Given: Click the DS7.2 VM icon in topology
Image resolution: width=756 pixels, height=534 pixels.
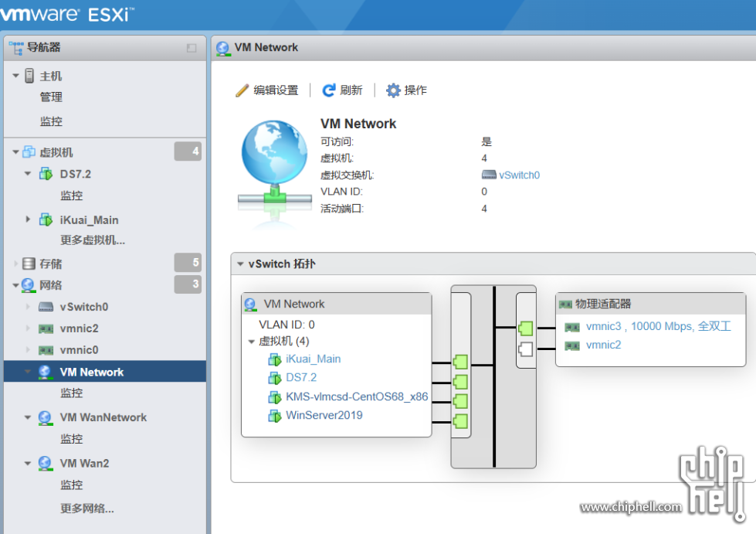Looking at the screenshot, I should (275, 378).
